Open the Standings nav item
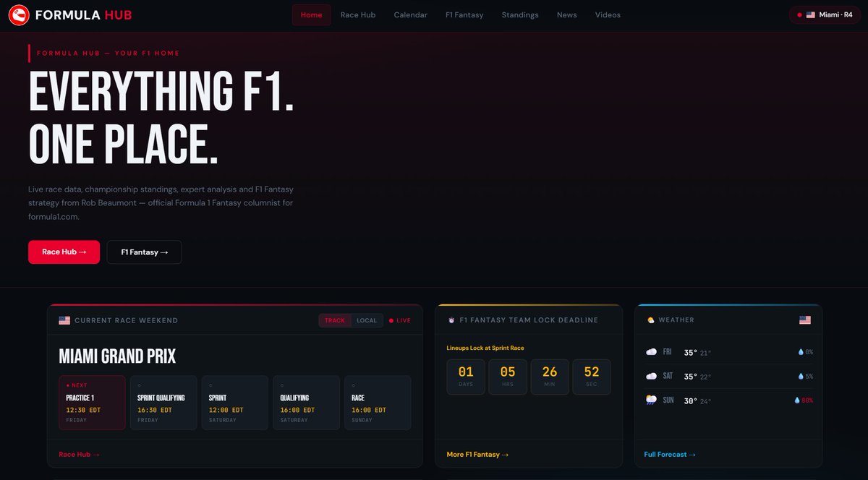The height and width of the screenshot is (480, 868). [x=520, y=14]
